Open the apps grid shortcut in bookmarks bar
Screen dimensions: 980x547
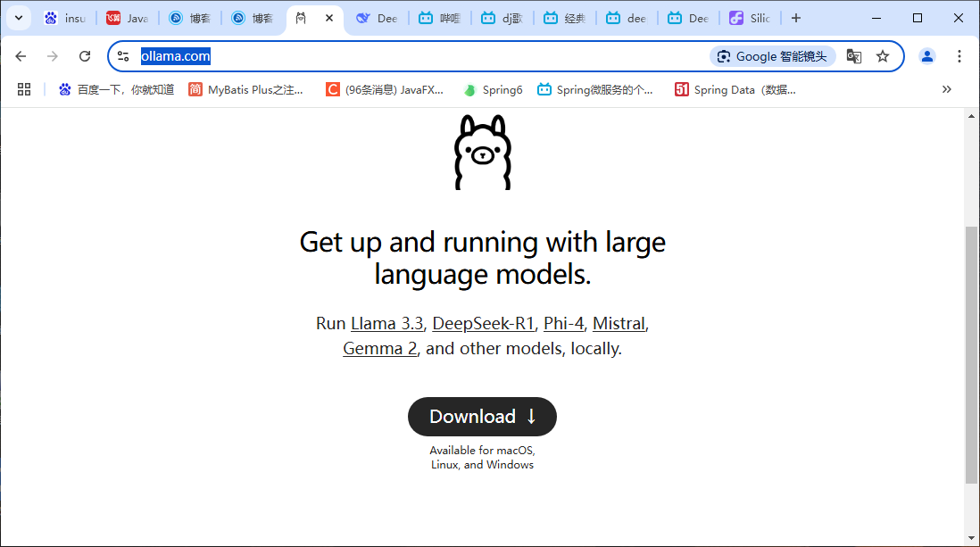(24, 89)
